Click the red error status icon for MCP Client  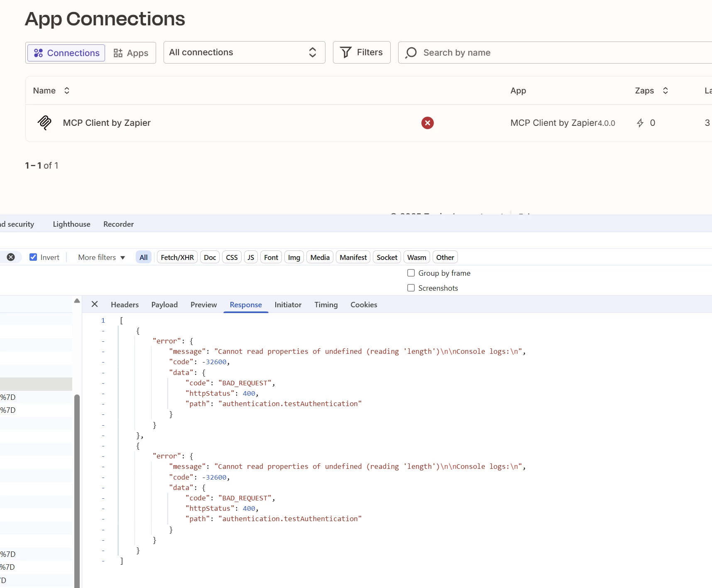pyautogui.click(x=427, y=123)
